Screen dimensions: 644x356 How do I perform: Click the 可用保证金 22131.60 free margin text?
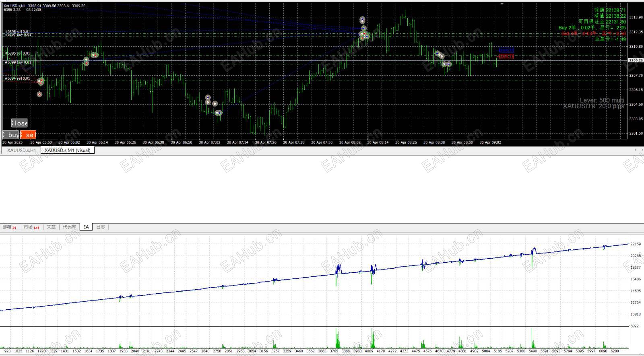(x=602, y=22)
